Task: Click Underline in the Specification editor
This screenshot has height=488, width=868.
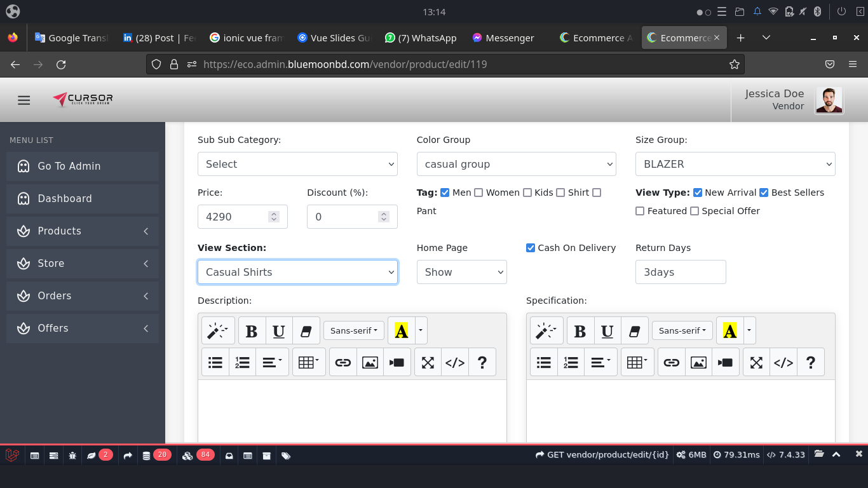Action: click(x=607, y=331)
